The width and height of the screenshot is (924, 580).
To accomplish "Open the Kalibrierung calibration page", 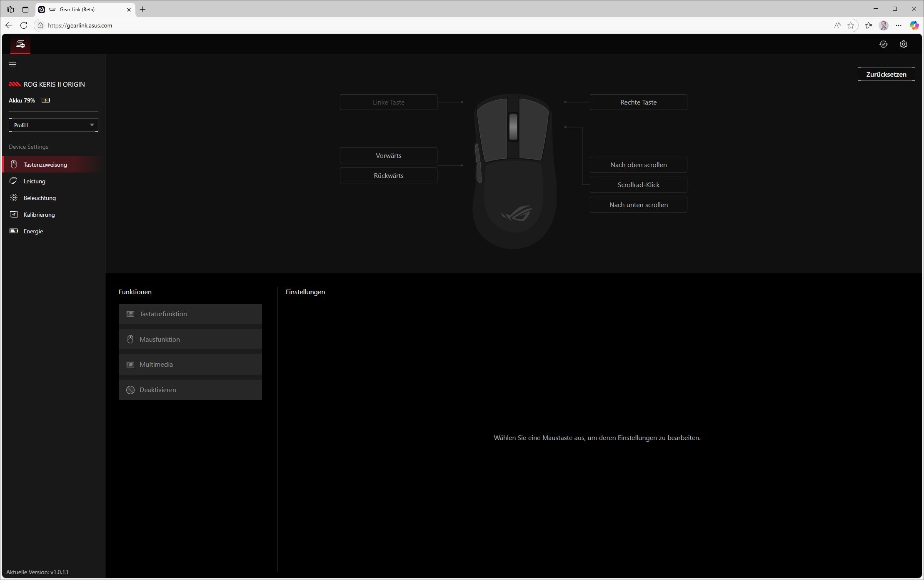I will (39, 215).
